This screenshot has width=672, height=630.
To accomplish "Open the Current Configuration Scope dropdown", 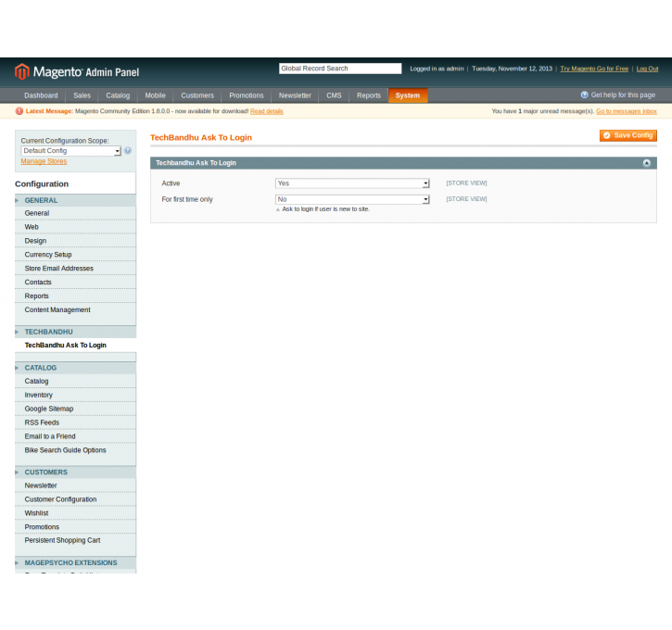I will tap(71, 151).
